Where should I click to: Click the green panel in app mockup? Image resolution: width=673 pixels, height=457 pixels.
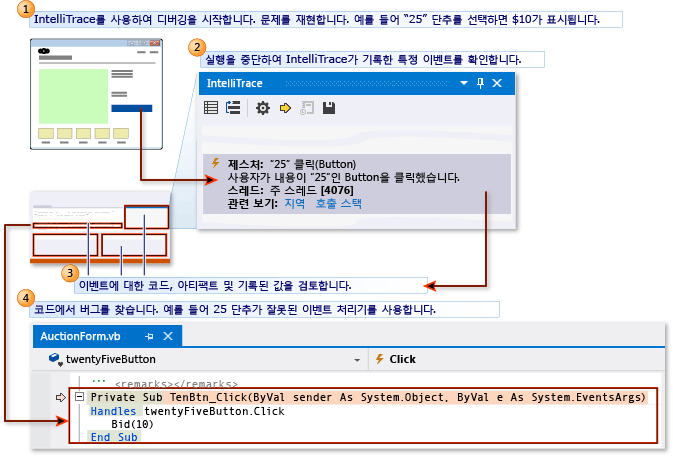tap(73, 96)
